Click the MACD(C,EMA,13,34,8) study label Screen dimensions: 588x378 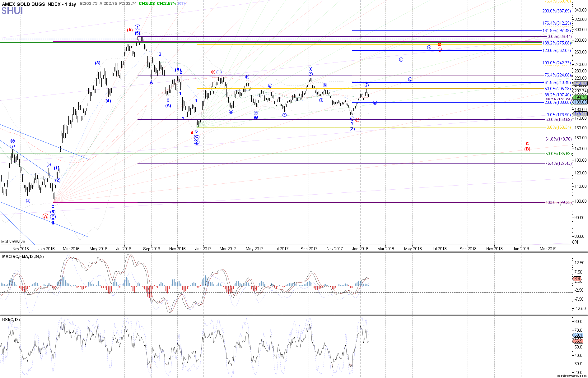click(23, 257)
